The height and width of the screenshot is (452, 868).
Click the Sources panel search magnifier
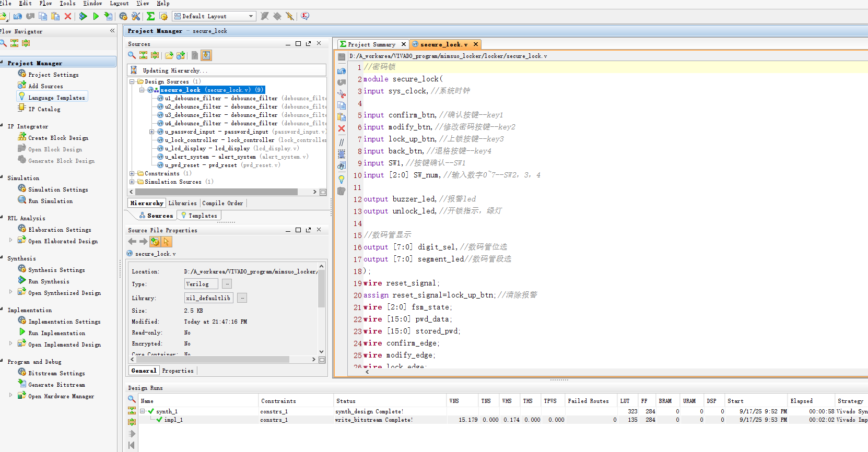tap(132, 55)
